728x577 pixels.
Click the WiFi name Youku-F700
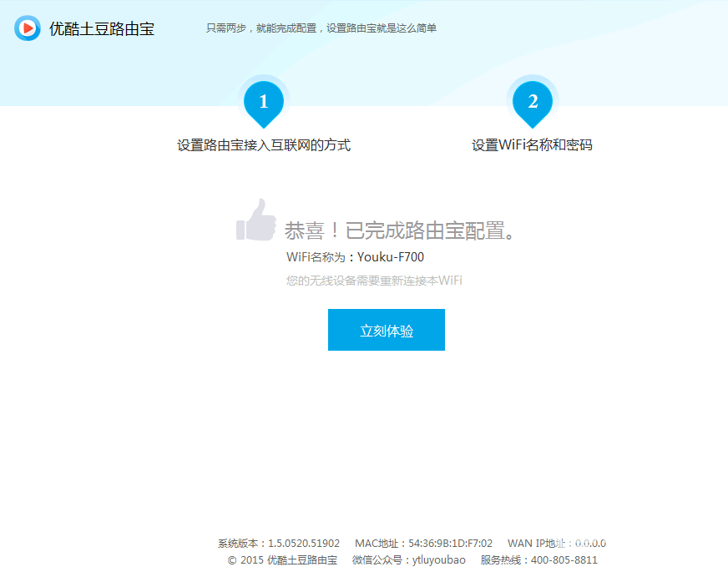[391, 257]
